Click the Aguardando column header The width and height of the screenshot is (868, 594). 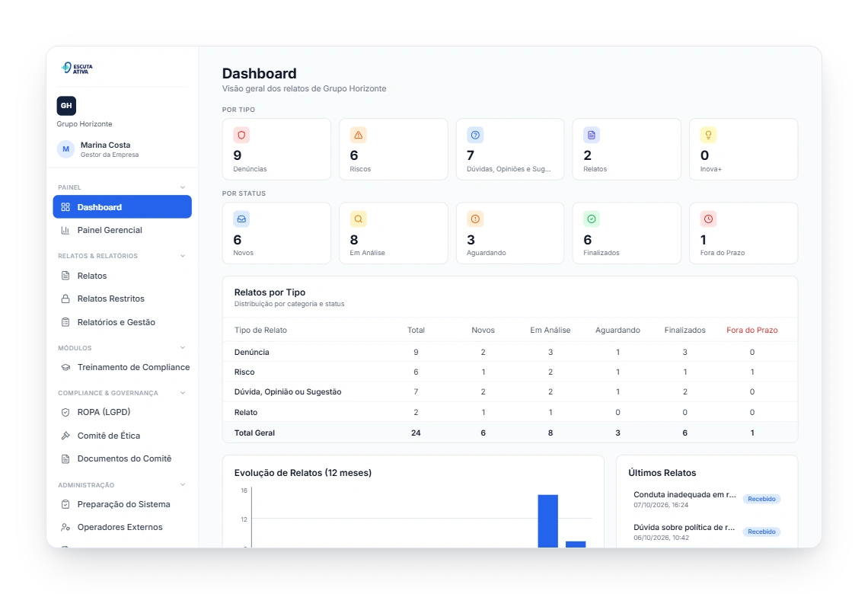click(x=617, y=331)
